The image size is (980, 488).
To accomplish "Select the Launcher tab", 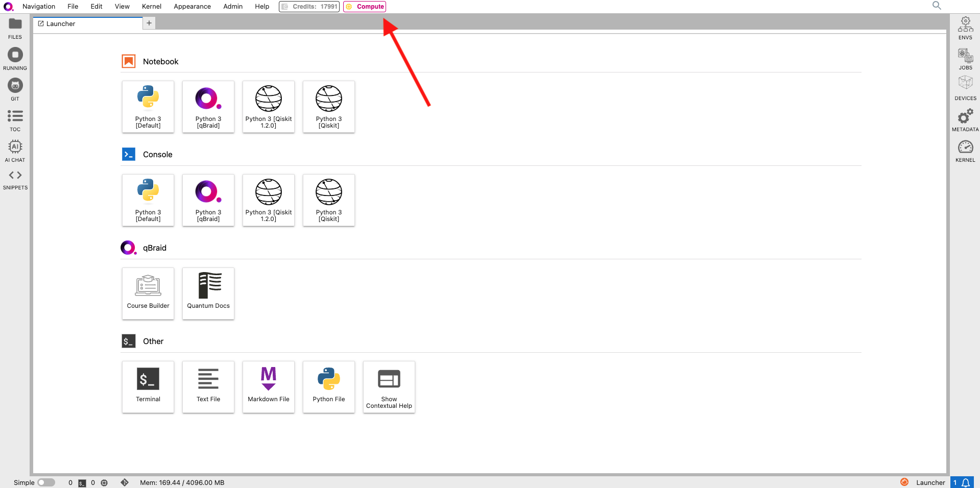I will tap(88, 24).
